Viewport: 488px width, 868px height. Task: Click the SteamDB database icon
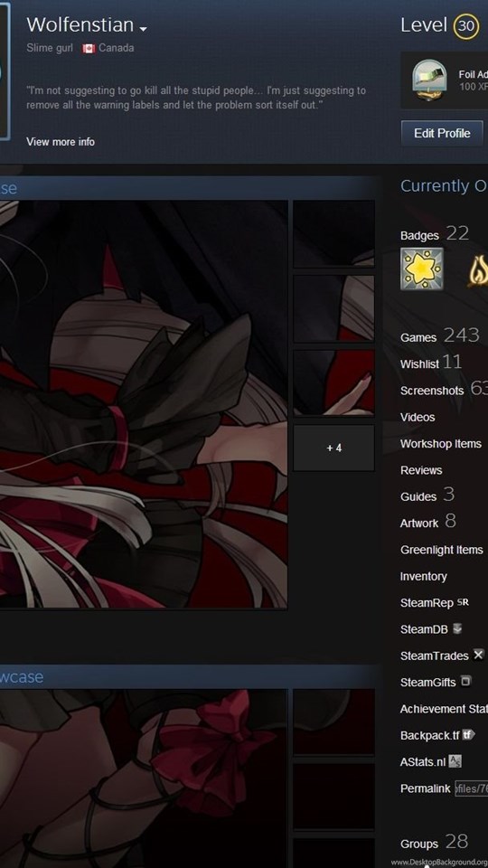457,628
